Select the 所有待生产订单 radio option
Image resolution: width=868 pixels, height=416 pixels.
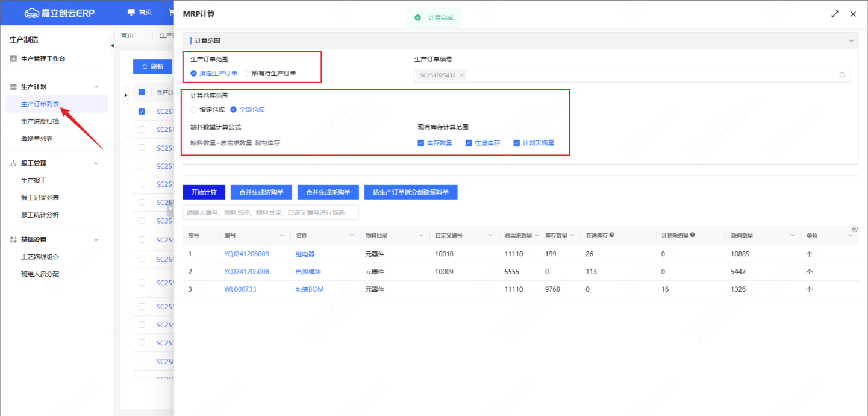click(246, 74)
